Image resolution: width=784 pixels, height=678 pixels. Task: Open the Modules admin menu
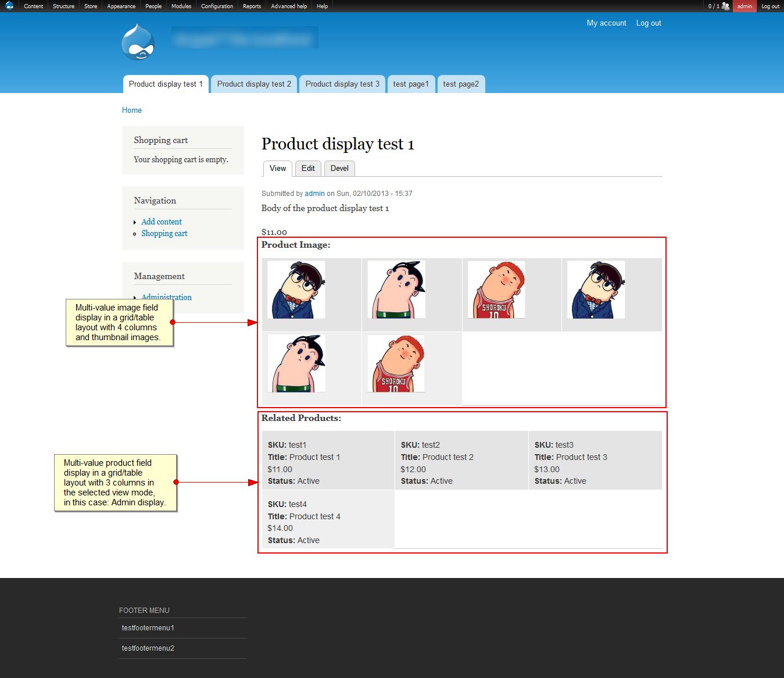(181, 6)
